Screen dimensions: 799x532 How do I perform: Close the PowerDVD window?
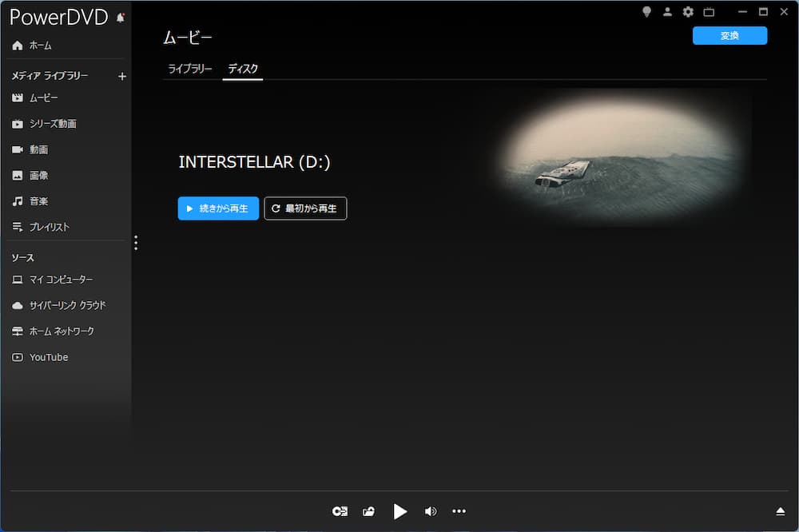click(784, 12)
